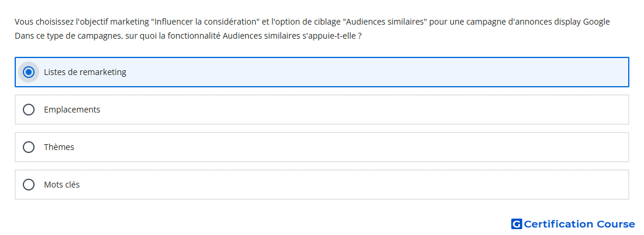Click the "Listes de remarketing" answer label
Viewport: 644px width, 235px height.
pos(85,72)
